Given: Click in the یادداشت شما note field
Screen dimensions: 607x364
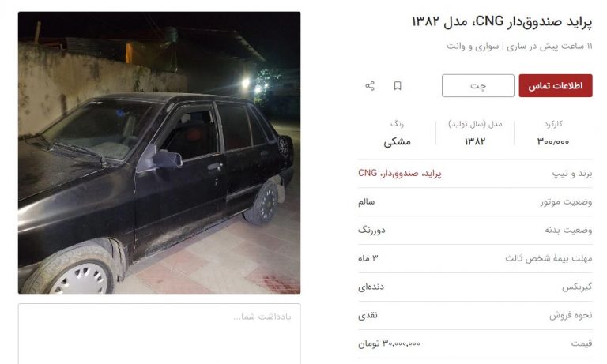Looking at the screenshot, I should (x=159, y=333).
